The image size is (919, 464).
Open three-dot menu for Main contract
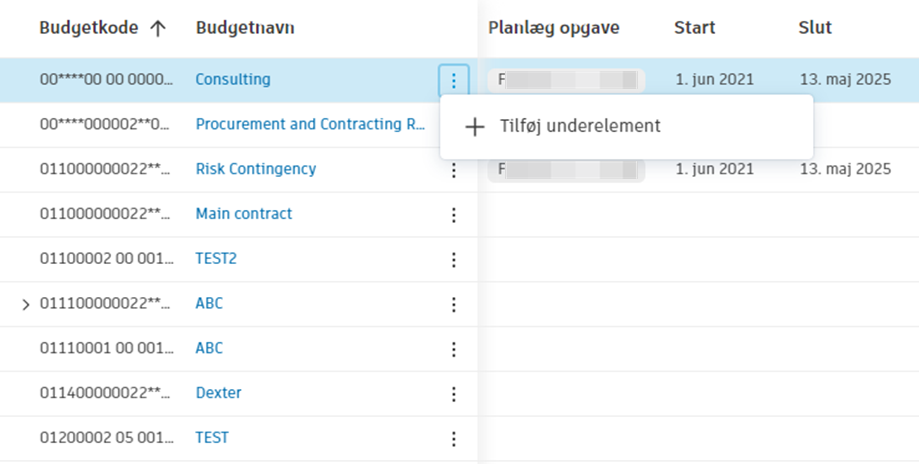(454, 215)
